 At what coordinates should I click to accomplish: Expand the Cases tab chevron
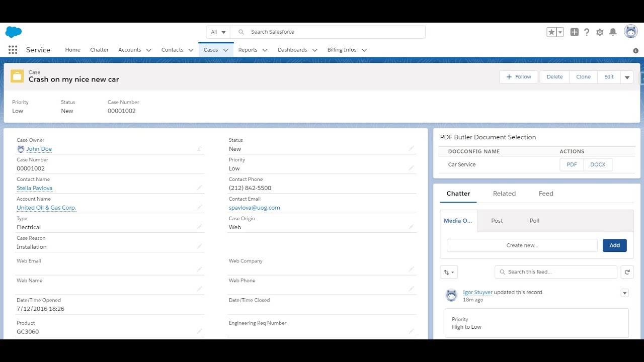coord(225,50)
